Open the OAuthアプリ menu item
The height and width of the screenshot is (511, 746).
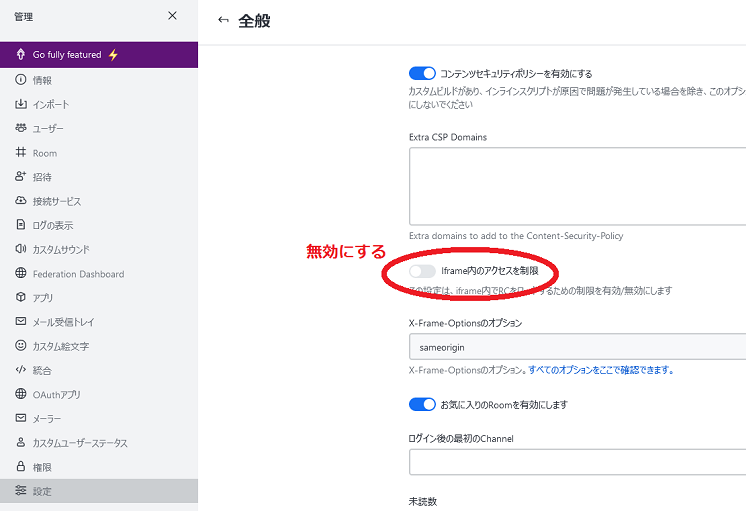coord(56,394)
